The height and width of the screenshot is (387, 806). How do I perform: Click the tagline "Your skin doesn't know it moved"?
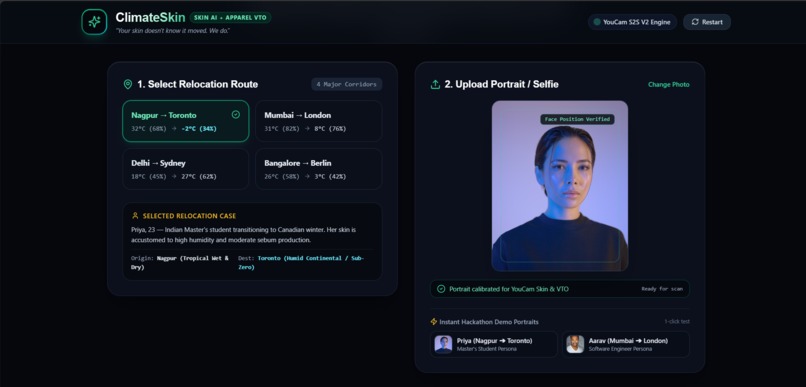click(172, 31)
